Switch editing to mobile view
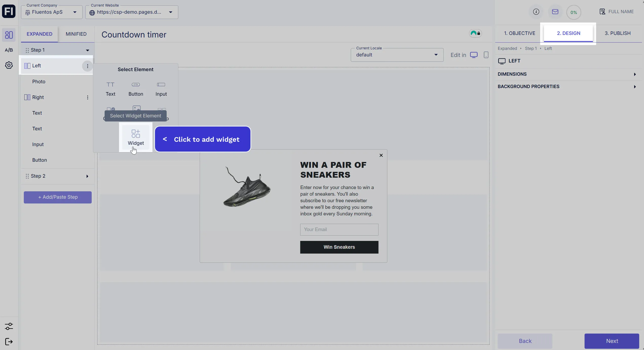Viewport: 644px width, 350px height. [x=486, y=55]
